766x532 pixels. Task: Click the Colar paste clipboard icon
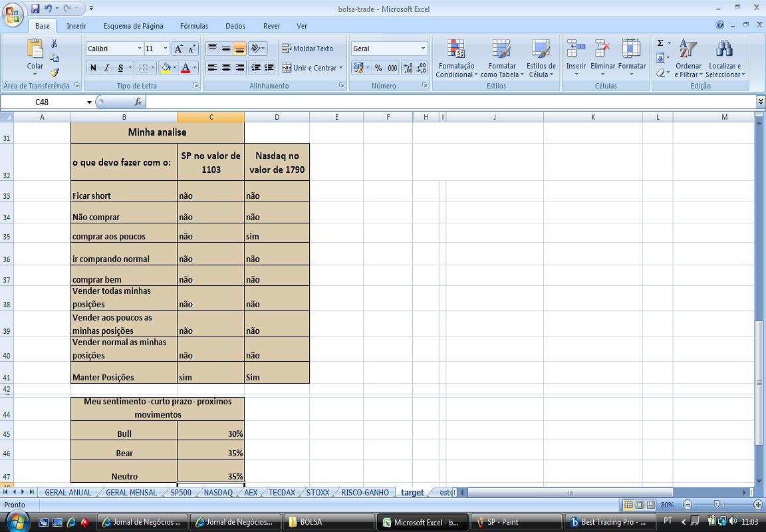[x=35, y=49]
